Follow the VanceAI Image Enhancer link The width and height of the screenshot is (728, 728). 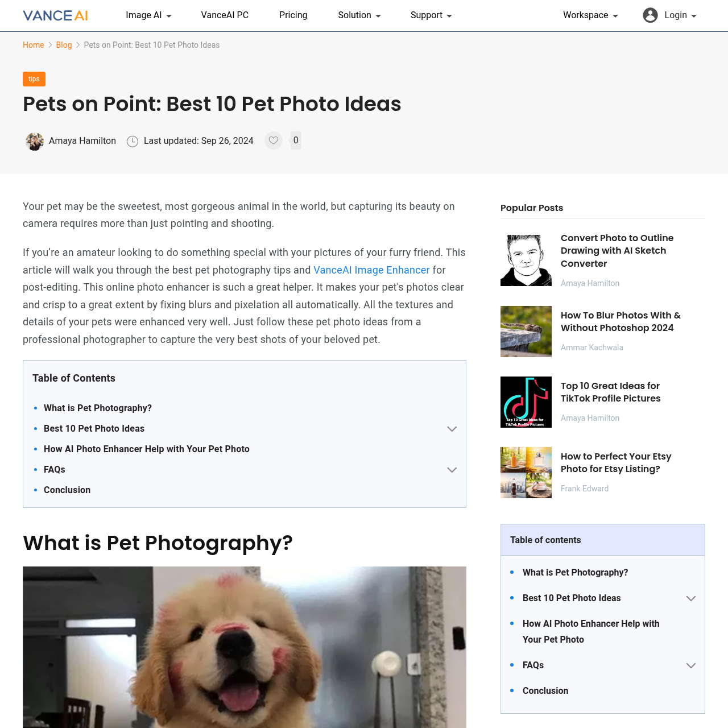coord(371,270)
